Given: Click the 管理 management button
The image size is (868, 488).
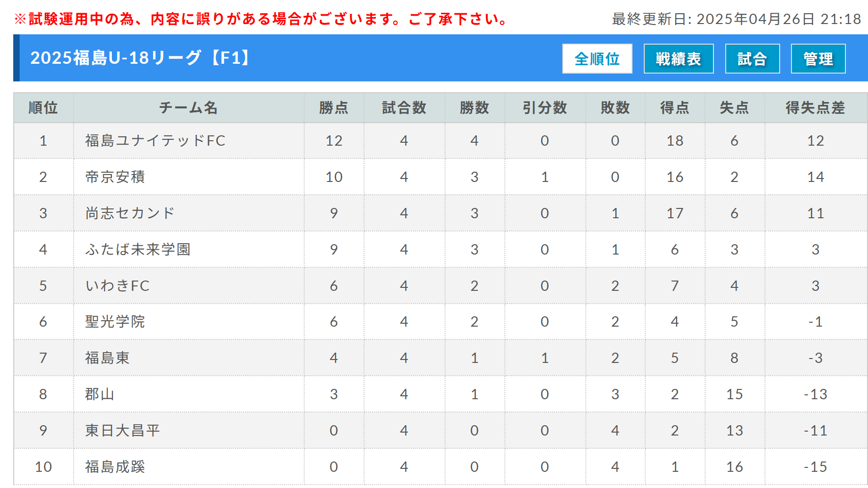Looking at the screenshot, I should pos(818,59).
